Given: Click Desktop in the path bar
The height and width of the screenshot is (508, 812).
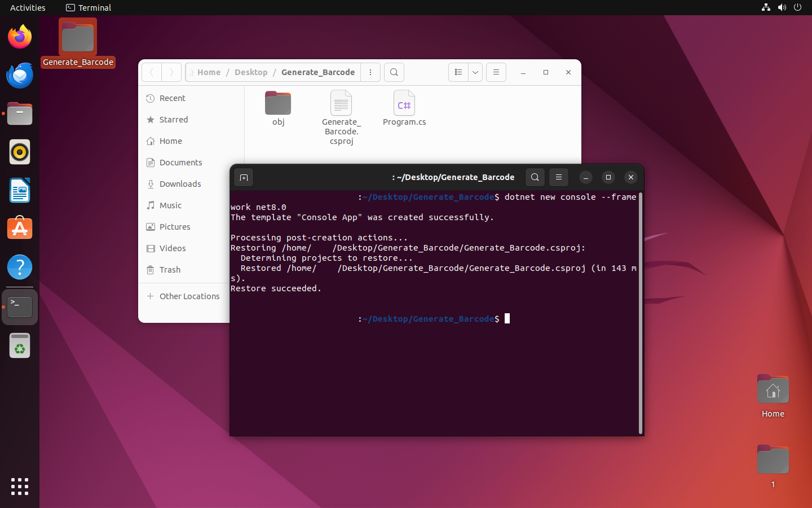Looking at the screenshot, I should [251, 72].
